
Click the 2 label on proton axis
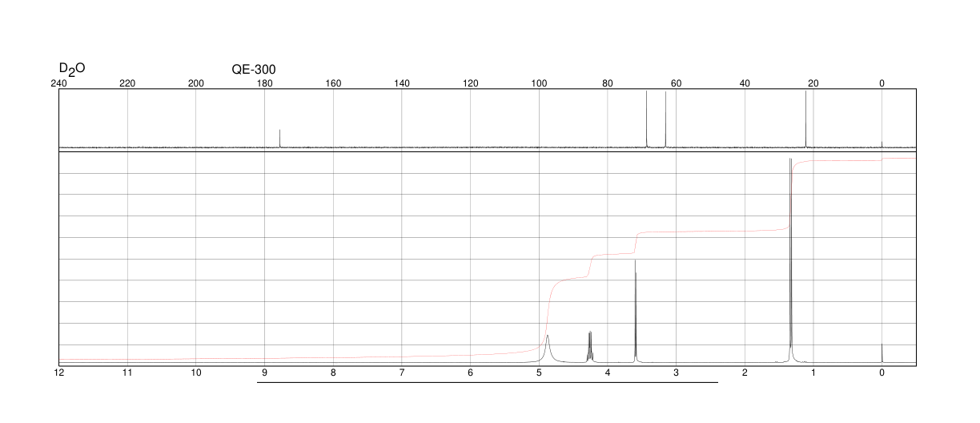pos(745,373)
